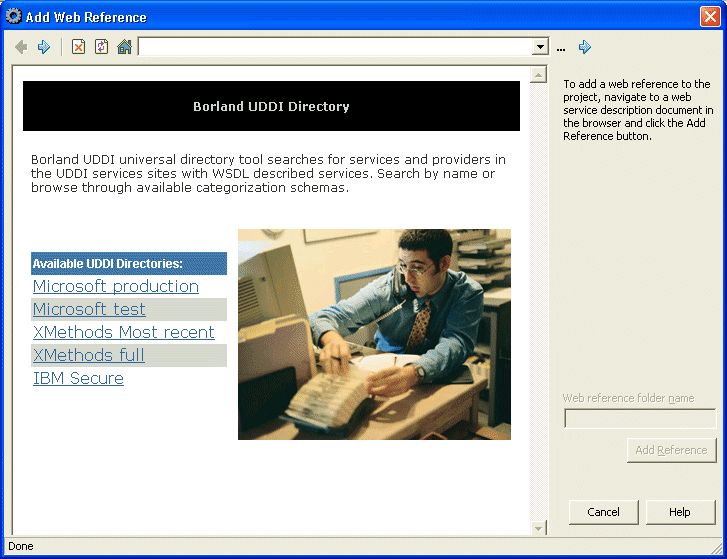727x559 pixels.
Task: Close the Add Web Reference dialog
Action: (710, 17)
